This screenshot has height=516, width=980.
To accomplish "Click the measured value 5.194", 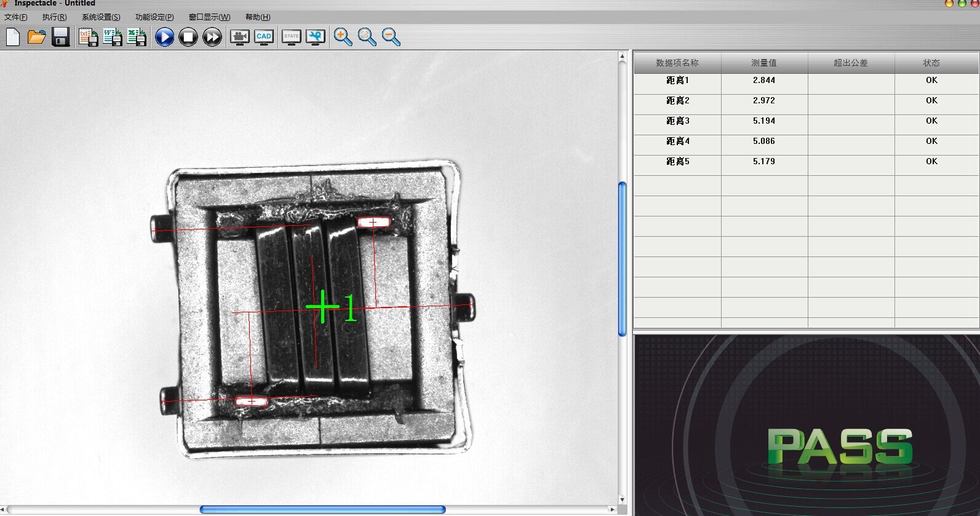I will [764, 121].
